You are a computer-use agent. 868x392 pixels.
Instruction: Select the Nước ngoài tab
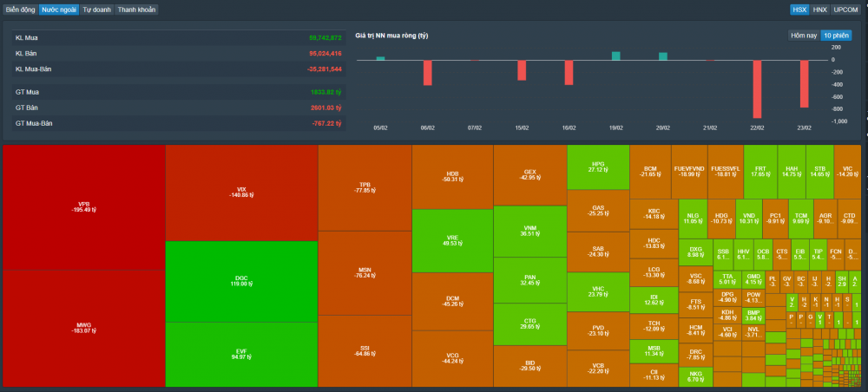tap(59, 10)
